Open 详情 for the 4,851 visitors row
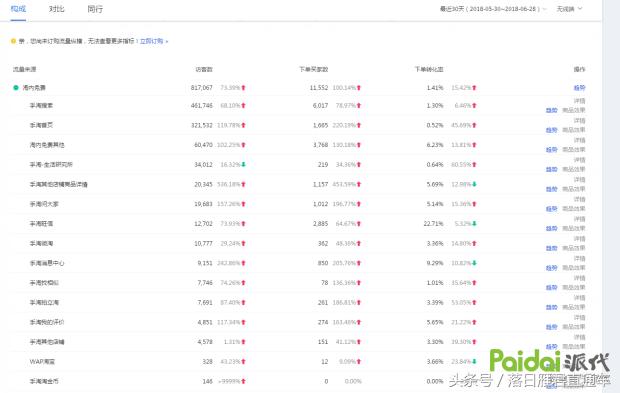The image size is (620, 393). (579, 317)
